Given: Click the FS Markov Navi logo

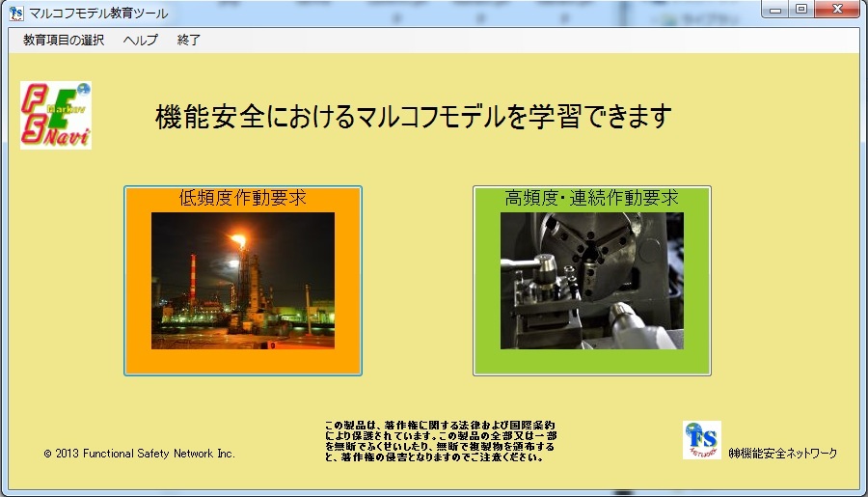Looking at the screenshot, I should click(56, 115).
